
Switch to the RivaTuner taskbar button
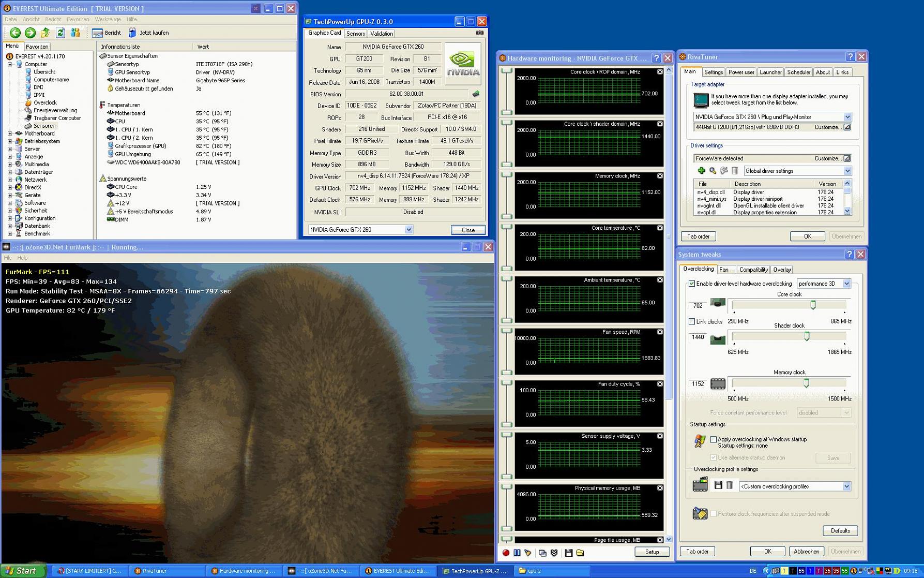click(167, 571)
